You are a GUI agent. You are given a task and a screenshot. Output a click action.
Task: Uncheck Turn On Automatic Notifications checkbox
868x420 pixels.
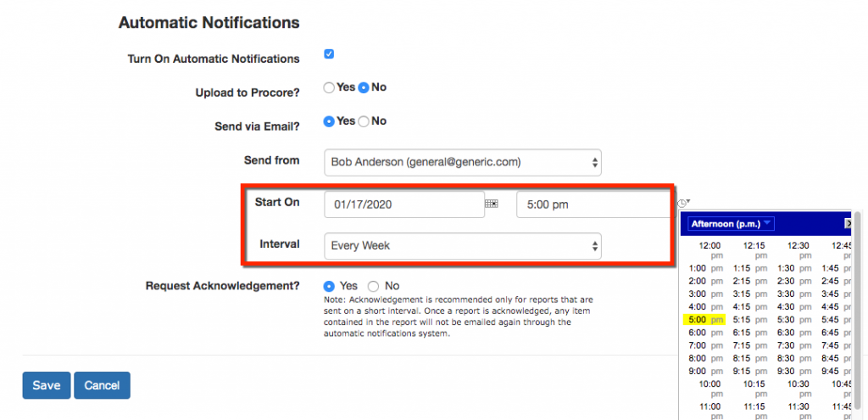329,55
